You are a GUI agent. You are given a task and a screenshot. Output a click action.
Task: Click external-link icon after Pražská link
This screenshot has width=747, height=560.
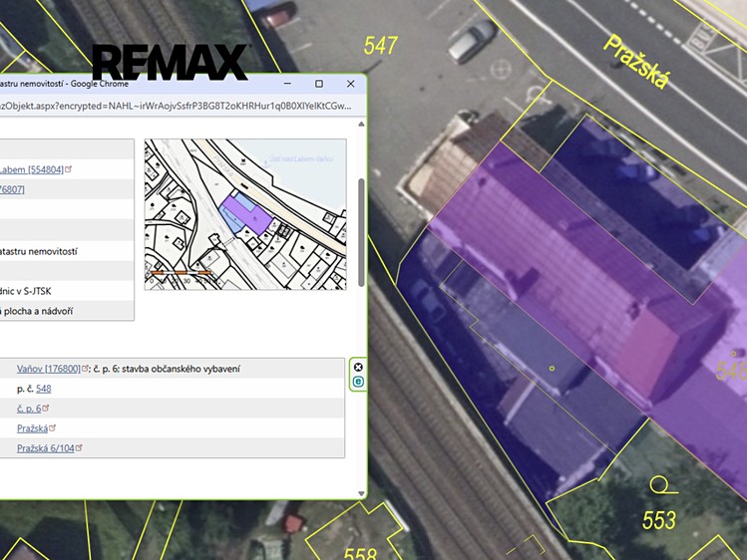(x=53, y=427)
